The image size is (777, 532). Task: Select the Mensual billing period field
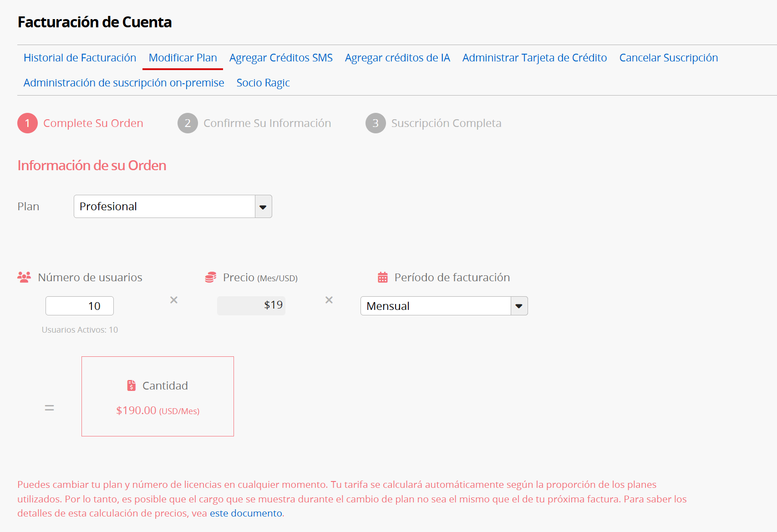[x=435, y=306]
